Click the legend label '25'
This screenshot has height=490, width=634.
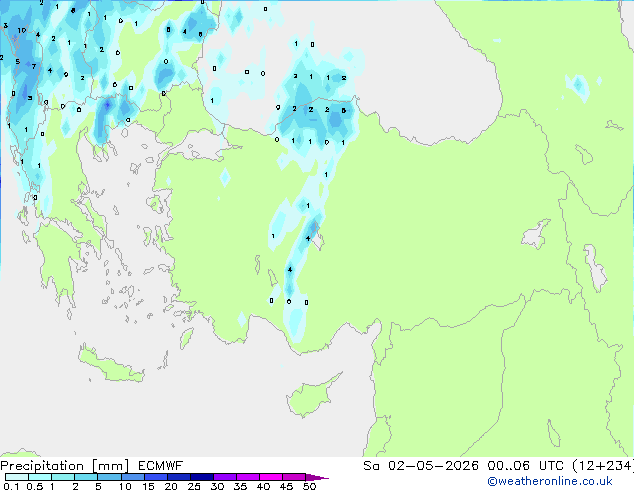pos(194,486)
